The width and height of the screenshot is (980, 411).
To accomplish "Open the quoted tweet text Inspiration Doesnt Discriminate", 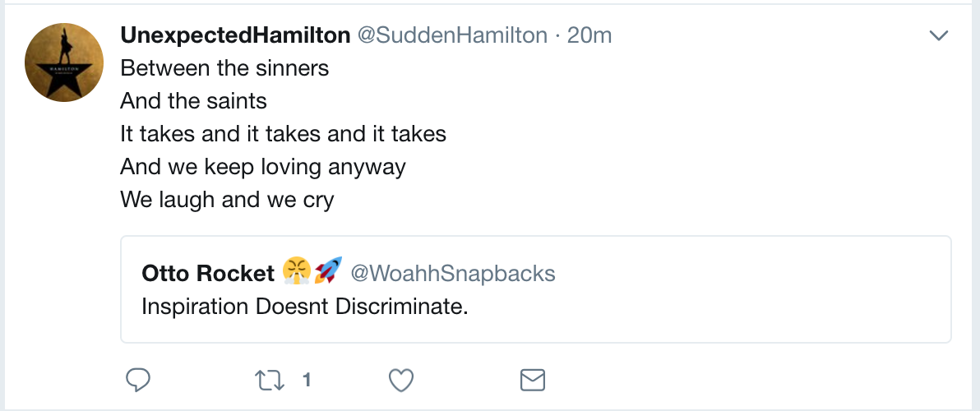I will [x=304, y=306].
